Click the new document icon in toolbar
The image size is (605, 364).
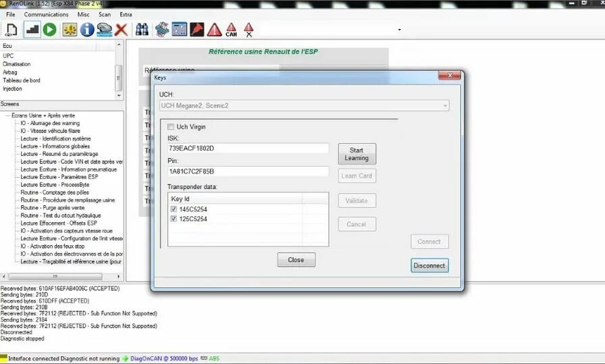[x=12, y=30]
